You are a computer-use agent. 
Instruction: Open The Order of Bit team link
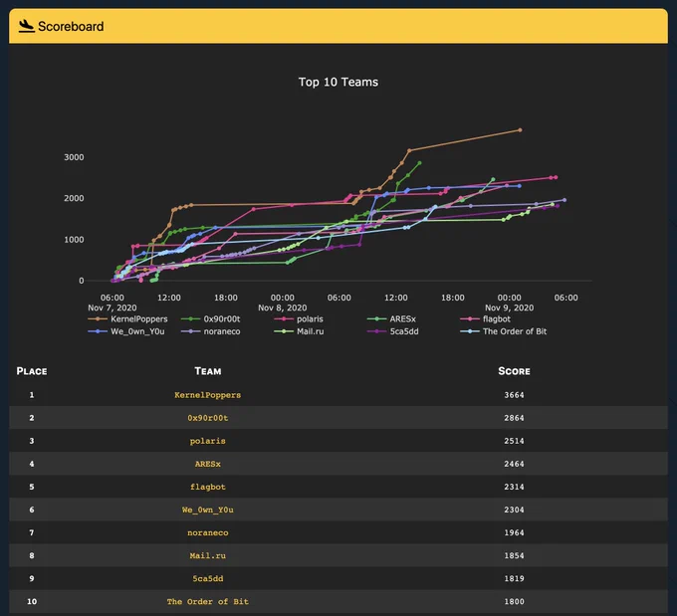(208, 601)
